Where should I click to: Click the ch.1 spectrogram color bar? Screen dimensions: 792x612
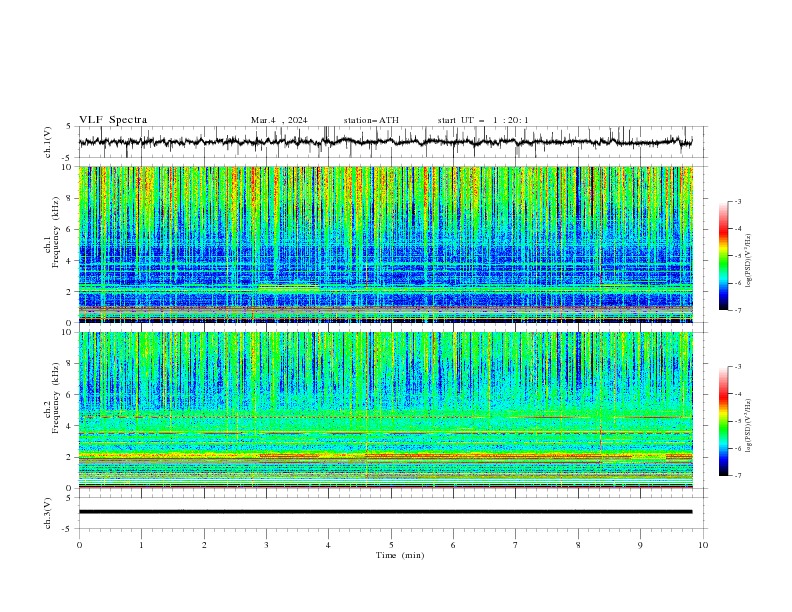point(723,256)
